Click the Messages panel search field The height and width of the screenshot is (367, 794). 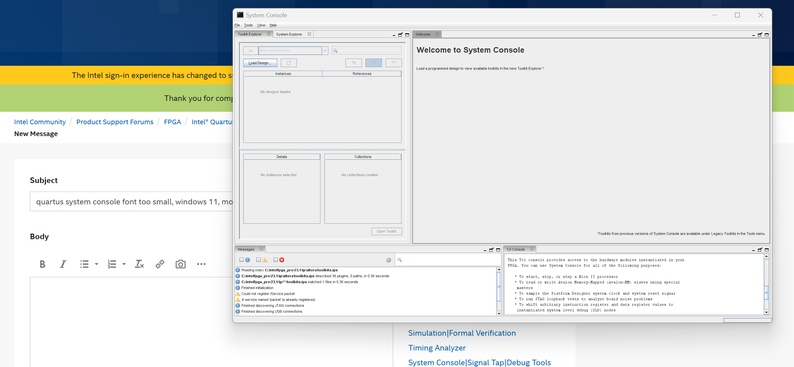(x=448, y=260)
